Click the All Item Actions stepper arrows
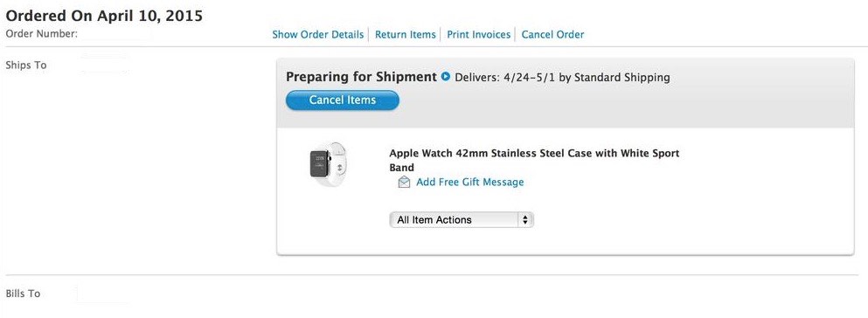The image size is (868, 318). coord(524,219)
